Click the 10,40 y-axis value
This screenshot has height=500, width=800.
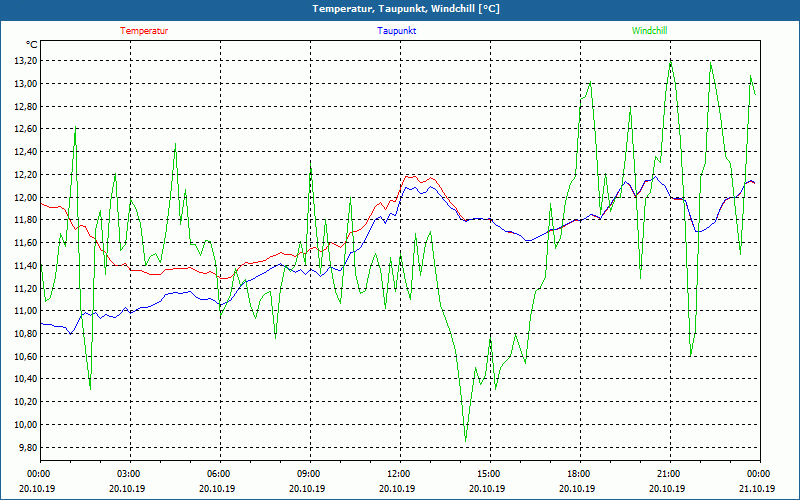(27, 379)
